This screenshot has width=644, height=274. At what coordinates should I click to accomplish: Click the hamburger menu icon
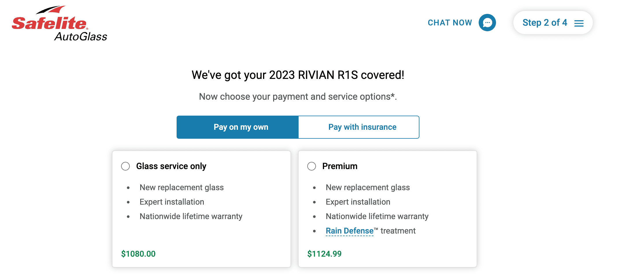coord(579,23)
